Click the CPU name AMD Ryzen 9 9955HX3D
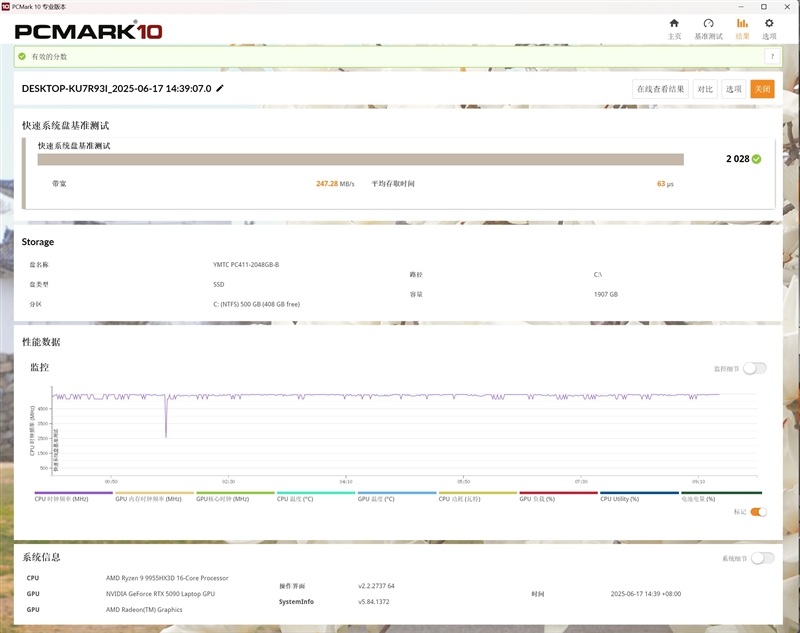 coord(167,578)
